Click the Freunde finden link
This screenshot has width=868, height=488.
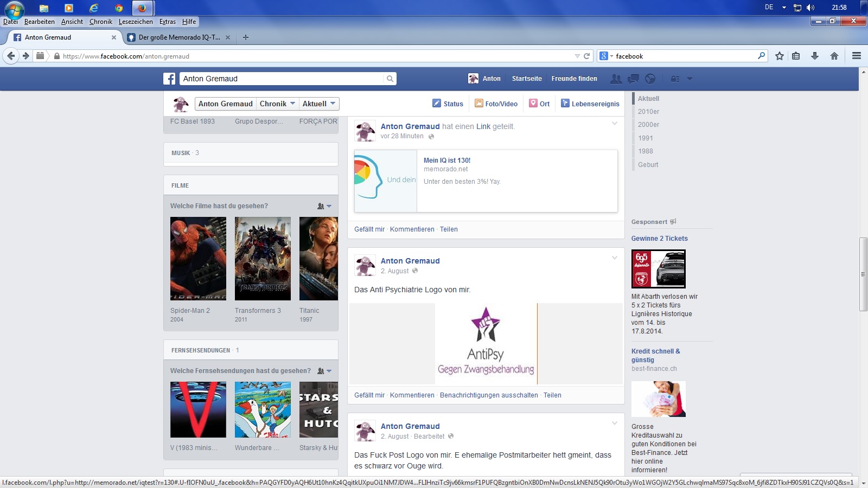pyautogui.click(x=574, y=79)
